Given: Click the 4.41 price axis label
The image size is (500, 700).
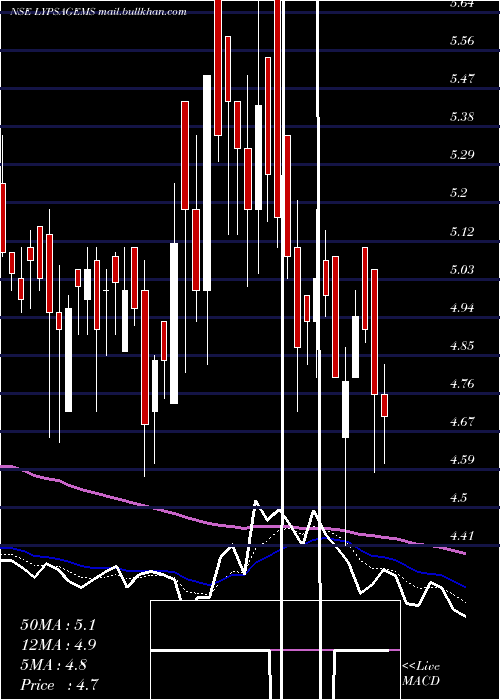Looking at the screenshot, I should (462, 536).
